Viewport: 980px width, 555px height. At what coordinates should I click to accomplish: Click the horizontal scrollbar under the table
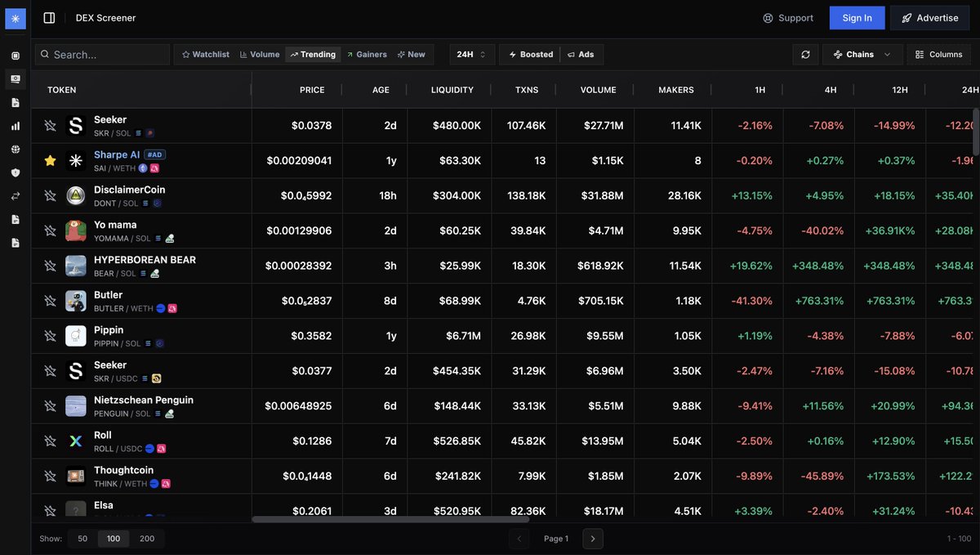coord(390,519)
